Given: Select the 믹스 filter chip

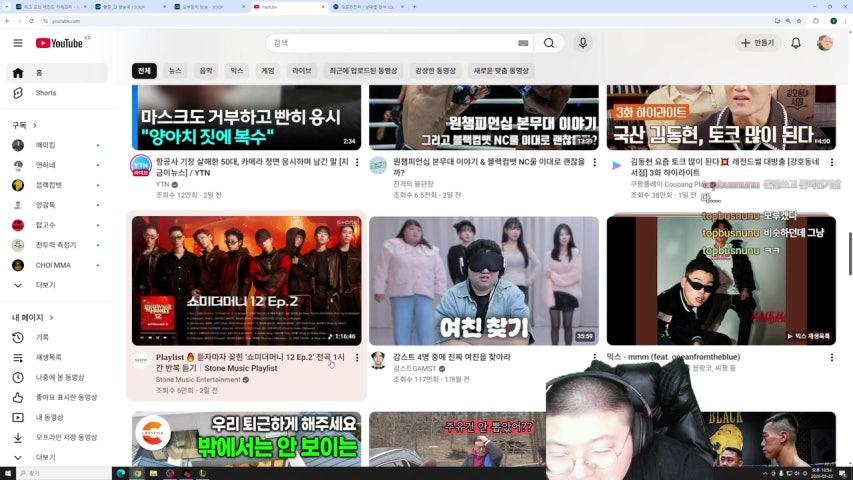Looking at the screenshot, I should tap(237, 71).
